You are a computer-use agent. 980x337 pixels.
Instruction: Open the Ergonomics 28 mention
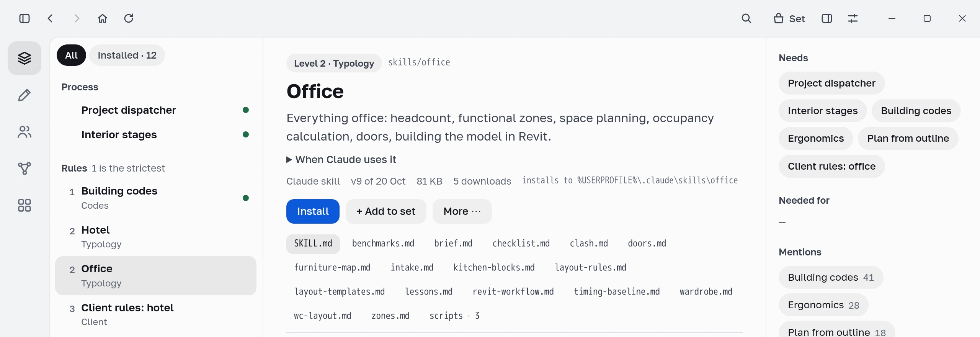[x=823, y=305]
